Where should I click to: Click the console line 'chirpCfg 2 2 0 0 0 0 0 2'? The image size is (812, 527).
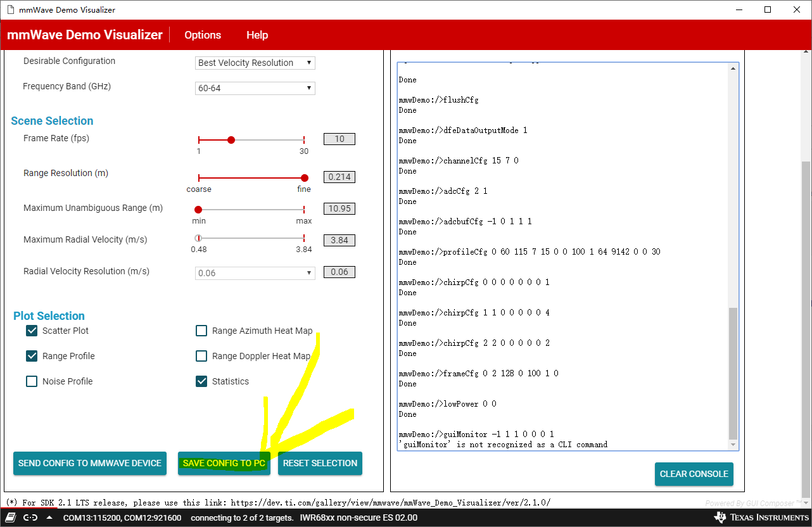point(474,343)
